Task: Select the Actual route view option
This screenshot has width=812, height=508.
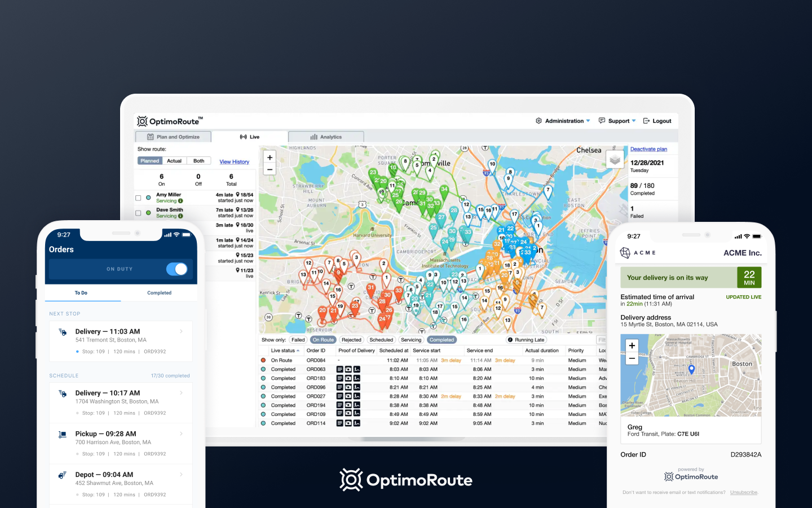Action: (x=174, y=161)
